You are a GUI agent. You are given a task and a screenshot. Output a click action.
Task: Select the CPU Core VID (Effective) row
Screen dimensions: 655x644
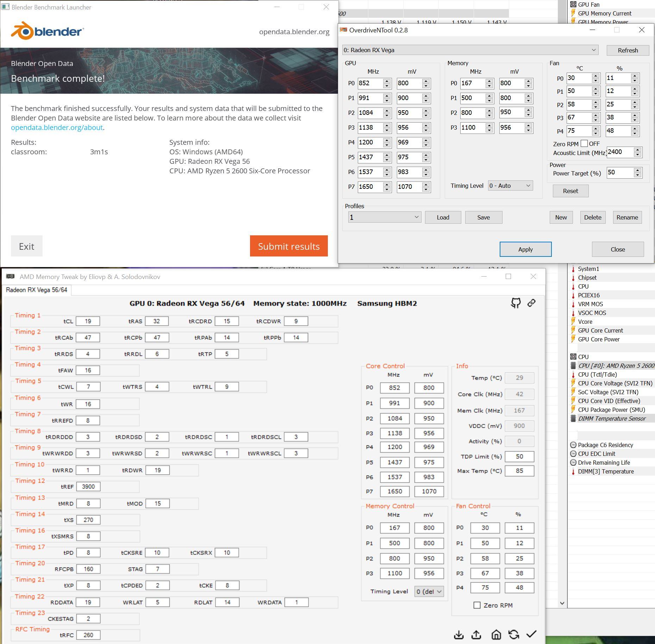(x=612, y=401)
